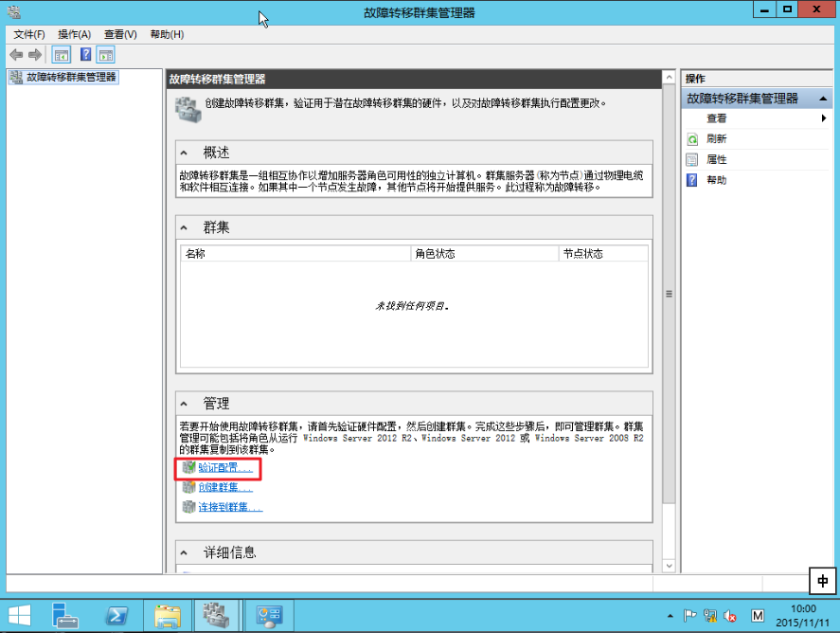Open File Explorer from the taskbar
Screen dimensions: 840x633
pos(168,615)
